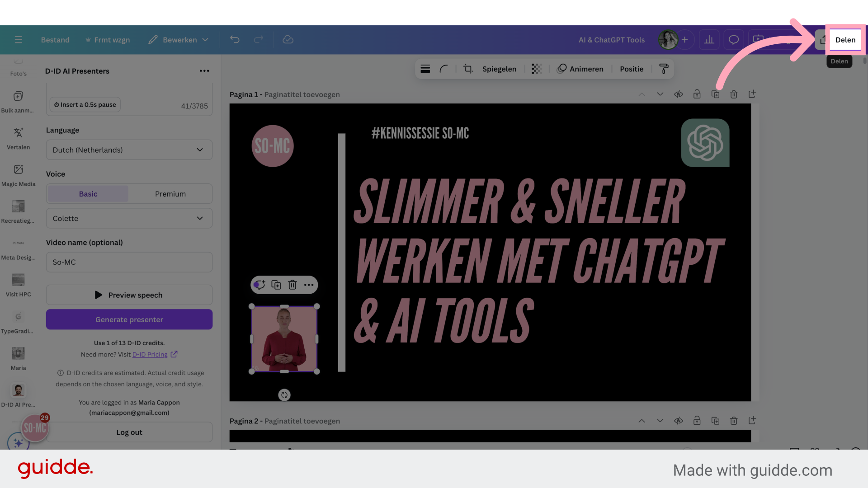Open the Bestand menu
The height and width of the screenshot is (488, 868).
(55, 40)
